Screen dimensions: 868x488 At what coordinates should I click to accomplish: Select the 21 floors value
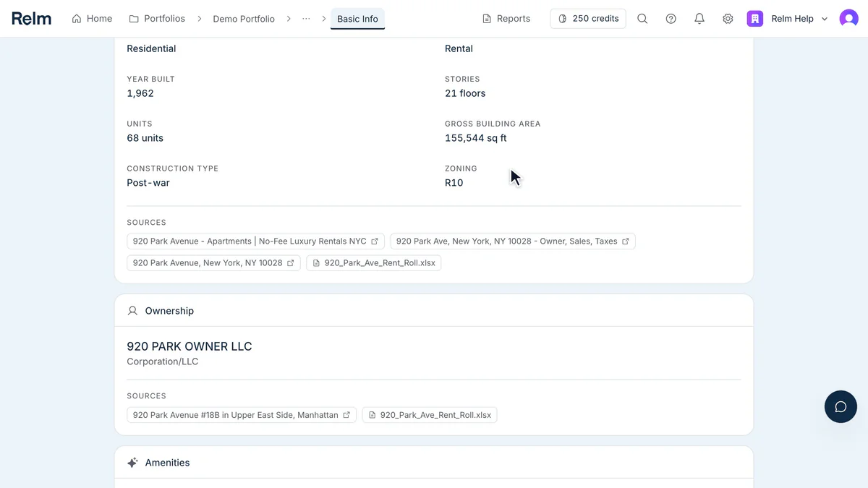465,93
